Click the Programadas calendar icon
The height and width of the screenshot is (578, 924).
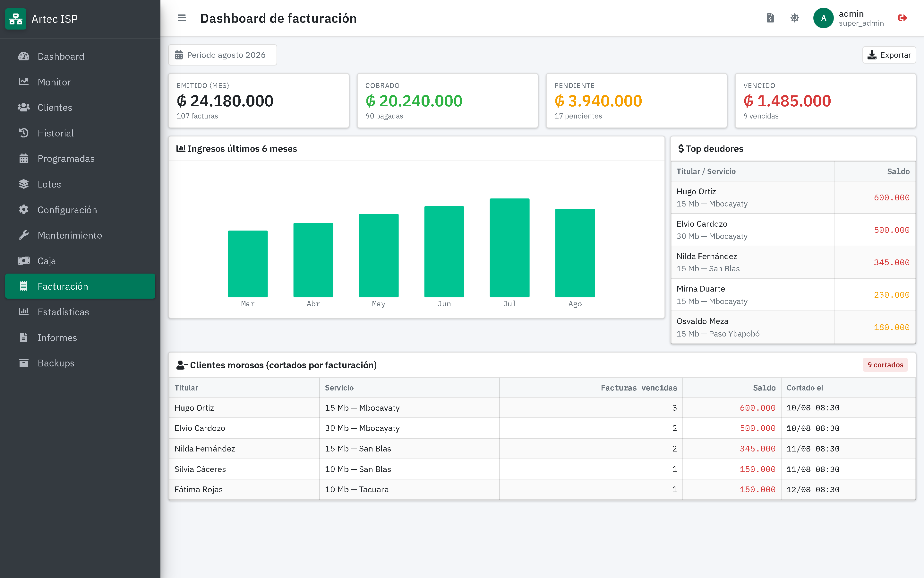coord(24,159)
